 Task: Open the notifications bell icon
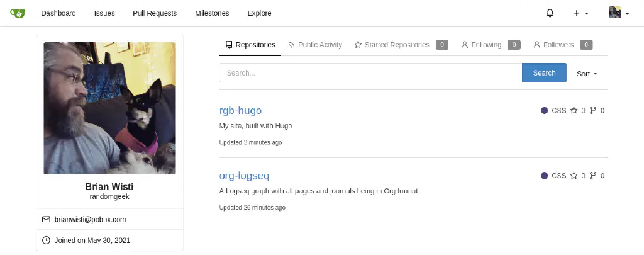point(550,13)
